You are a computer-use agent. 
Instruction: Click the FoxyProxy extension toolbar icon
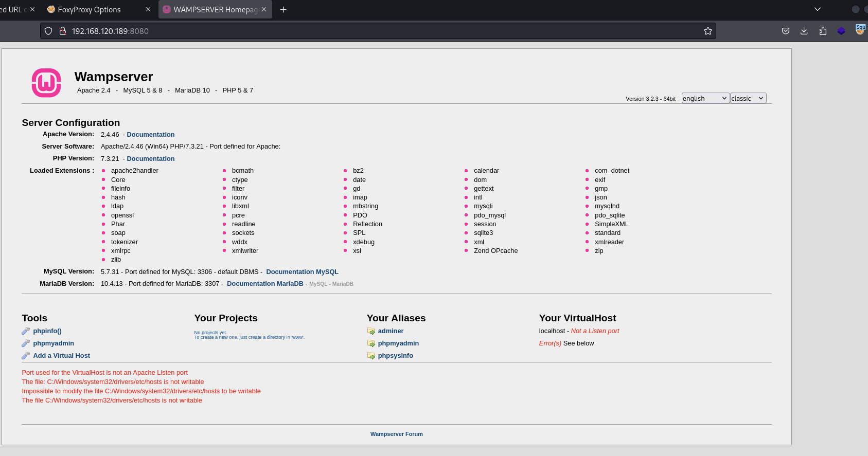tap(860, 30)
